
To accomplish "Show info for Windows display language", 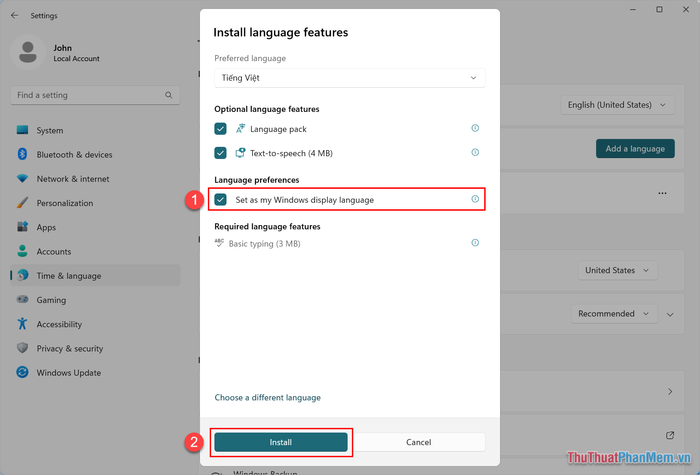I will tap(475, 199).
